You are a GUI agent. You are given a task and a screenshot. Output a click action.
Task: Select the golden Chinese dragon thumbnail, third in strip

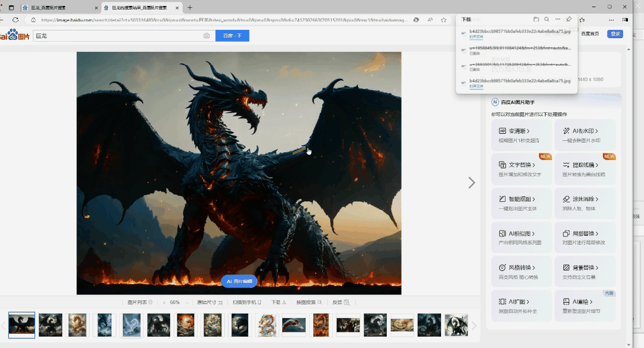tap(78, 325)
